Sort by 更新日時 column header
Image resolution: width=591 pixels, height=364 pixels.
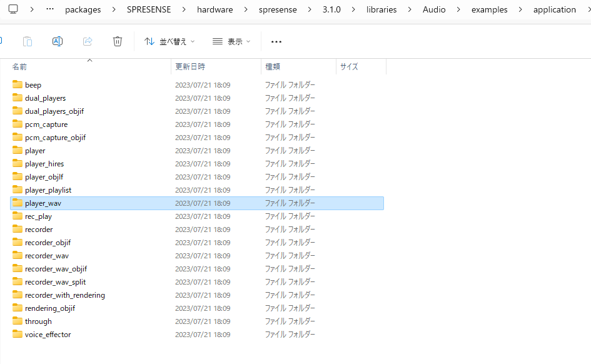(190, 66)
